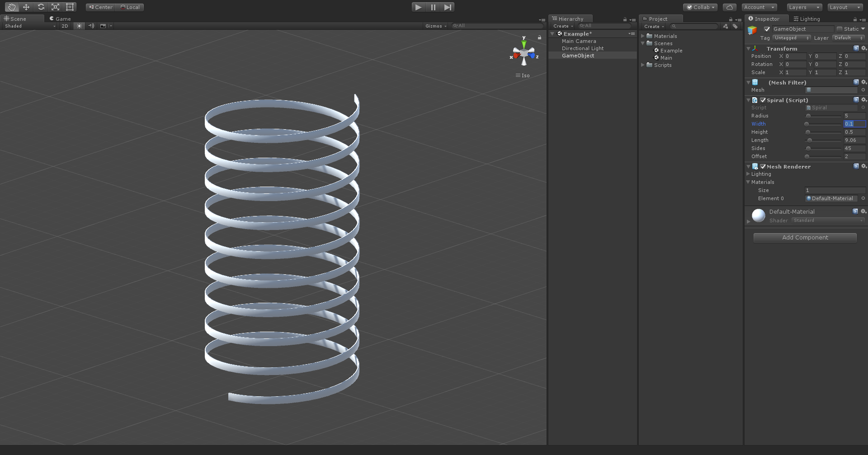Image resolution: width=868 pixels, height=455 pixels.
Task: Toggle GameObject active checkbox
Action: point(767,29)
